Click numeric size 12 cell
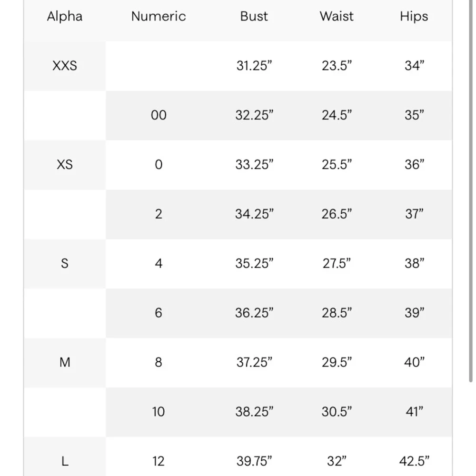This screenshot has height=476, width=476. point(159,461)
